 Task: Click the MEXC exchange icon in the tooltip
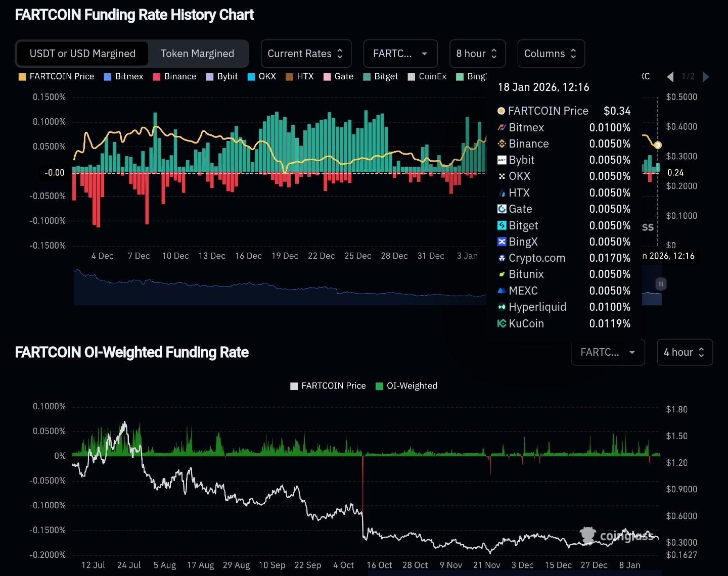point(501,291)
